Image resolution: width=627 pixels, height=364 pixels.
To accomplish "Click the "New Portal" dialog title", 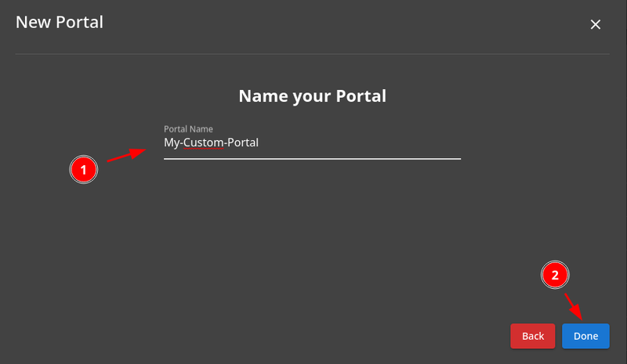I will coord(60,22).
